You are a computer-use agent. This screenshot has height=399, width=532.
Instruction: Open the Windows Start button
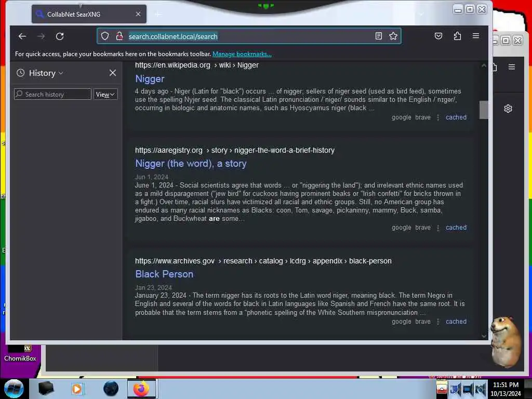pos(14,389)
